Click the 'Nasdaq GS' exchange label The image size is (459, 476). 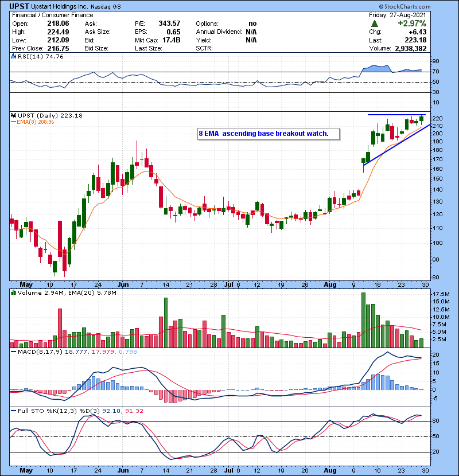(x=106, y=7)
